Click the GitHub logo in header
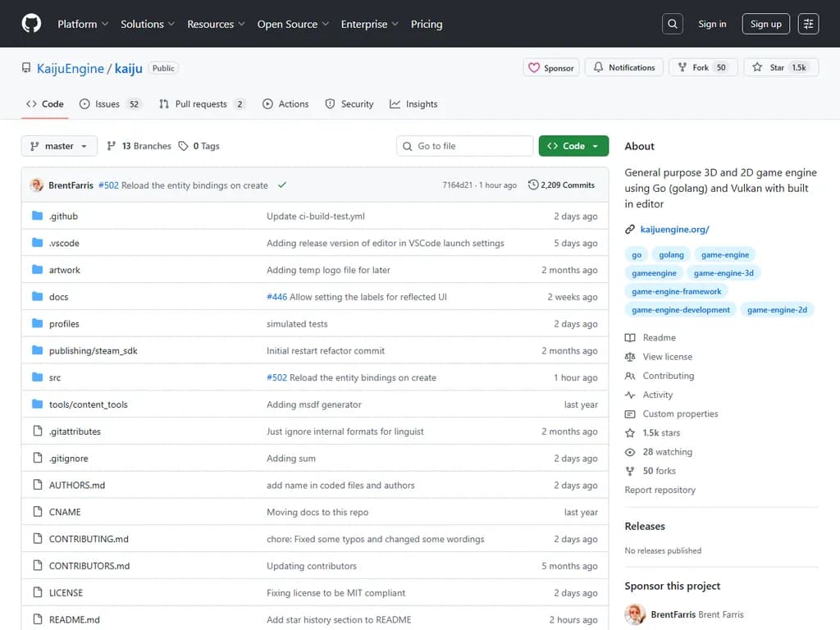The image size is (840, 630). click(x=31, y=24)
